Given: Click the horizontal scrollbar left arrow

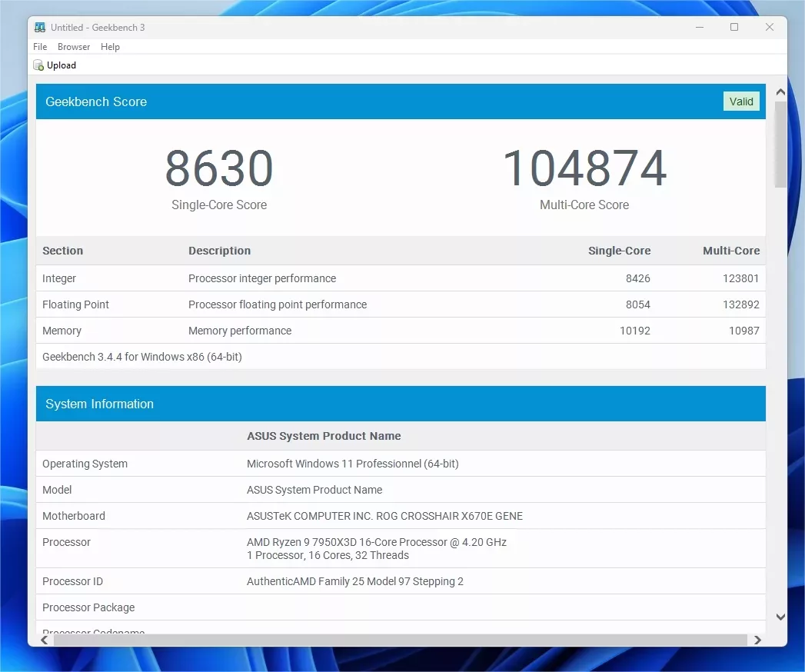Looking at the screenshot, I should point(45,640).
